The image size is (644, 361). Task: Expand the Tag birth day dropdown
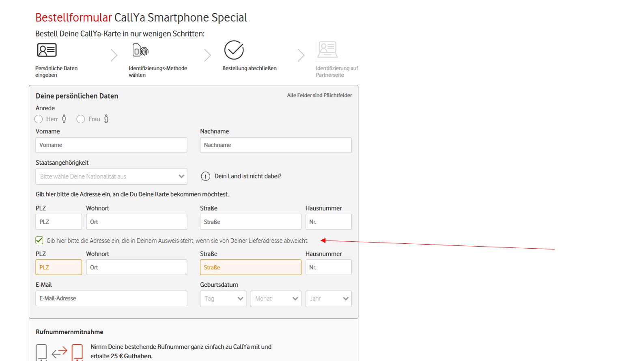click(223, 299)
